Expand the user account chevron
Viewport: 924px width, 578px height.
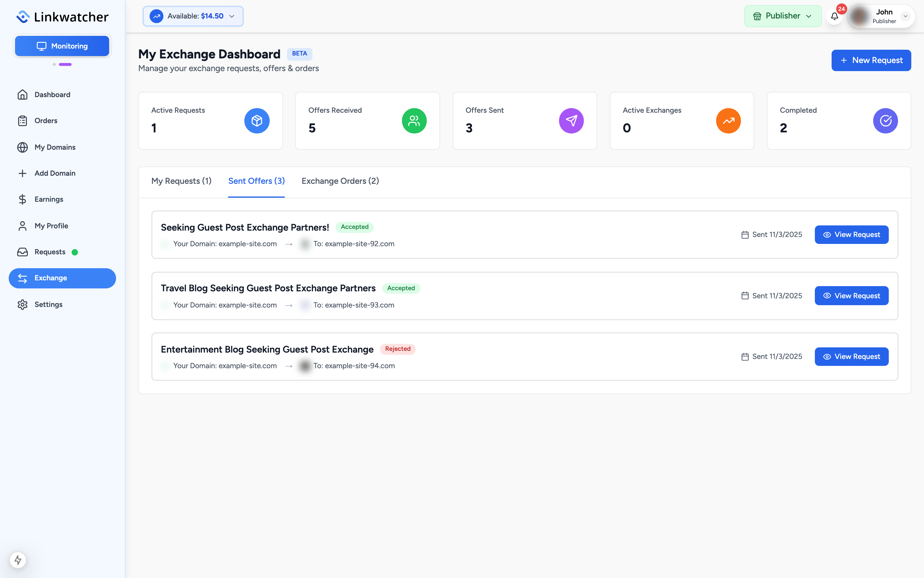pos(905,16)
